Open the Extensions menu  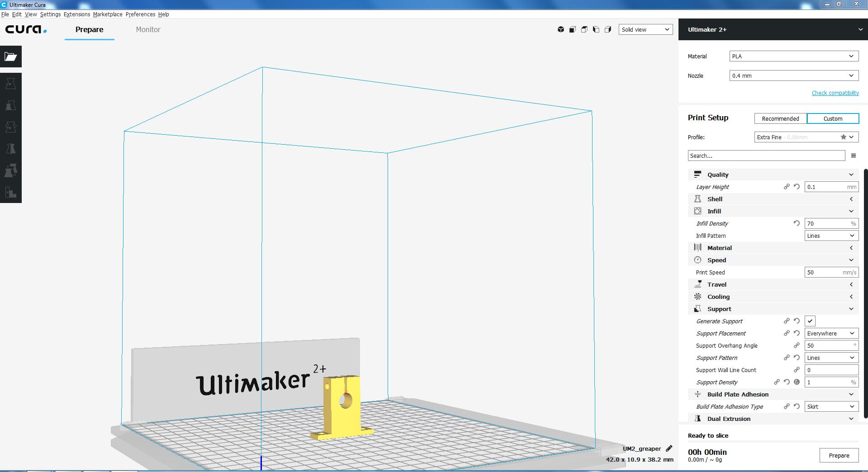pyautogui.click(x=77, y=14)
